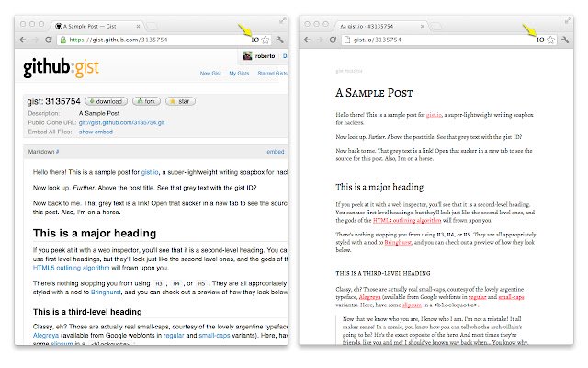Go forward in the GitHub gist browser window
This screenshot has width=588, height=368.
35,40
